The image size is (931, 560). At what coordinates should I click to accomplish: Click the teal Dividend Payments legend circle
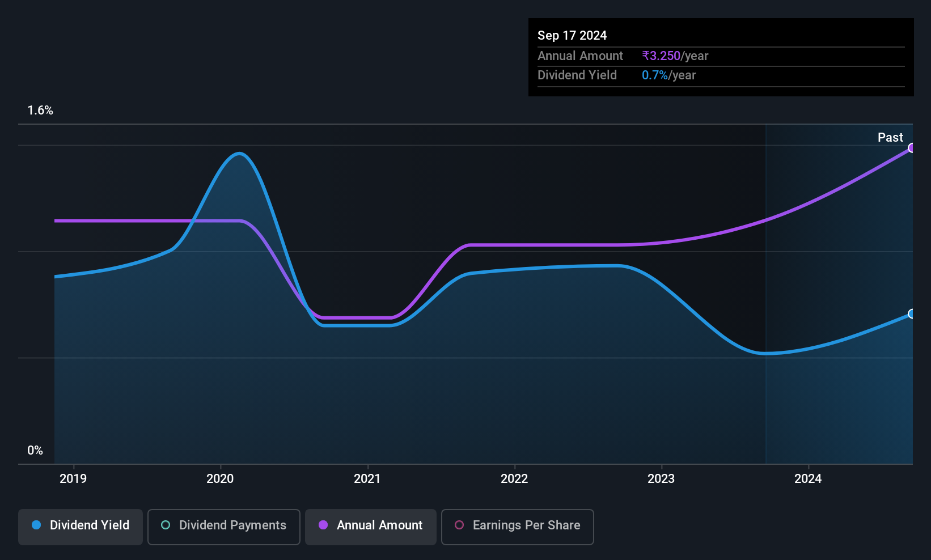click(x=166, y=525)
